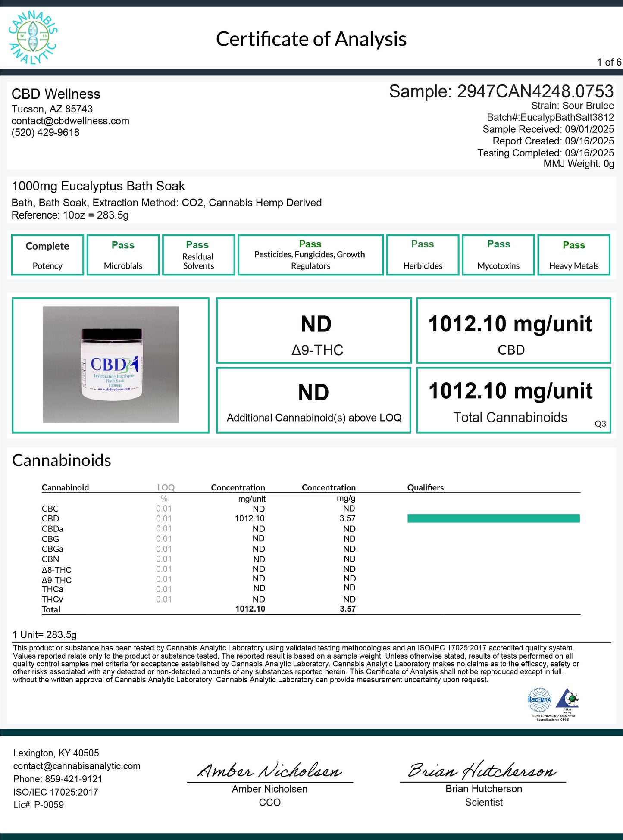Click the 'Sample Received: 09/01/2025' date
The image size is (623, 840).
(548, 129)
